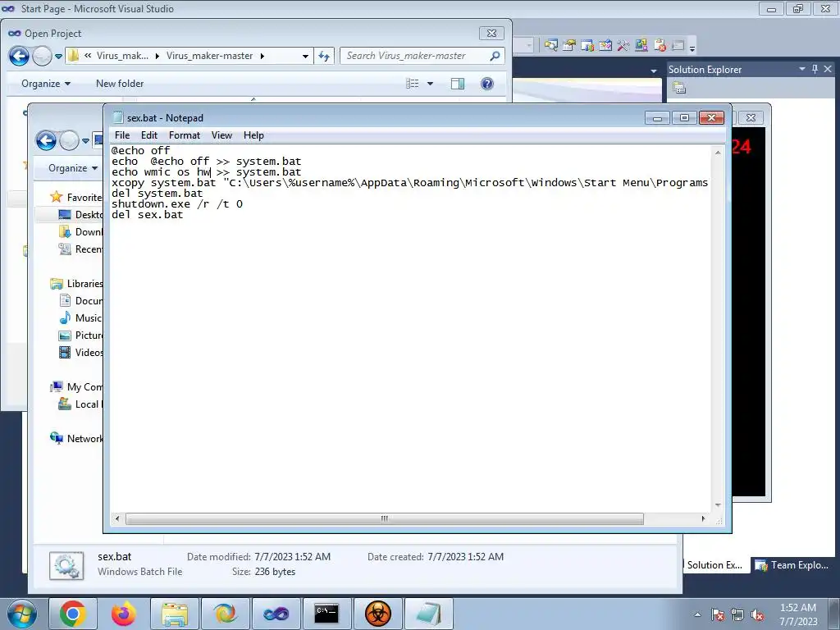
Task: Open Firefox from the taskbar
Action: pyautogui.click(x=124, y=614)
